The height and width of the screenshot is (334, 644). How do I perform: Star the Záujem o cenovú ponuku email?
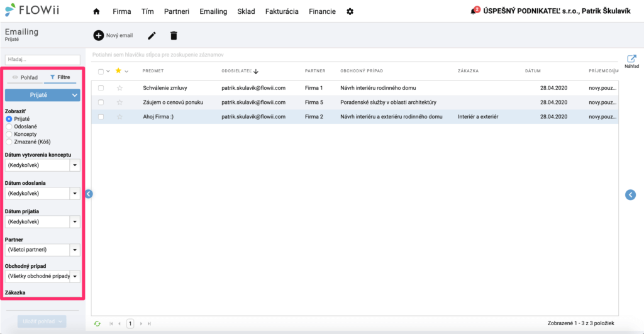tap(119, 103)
